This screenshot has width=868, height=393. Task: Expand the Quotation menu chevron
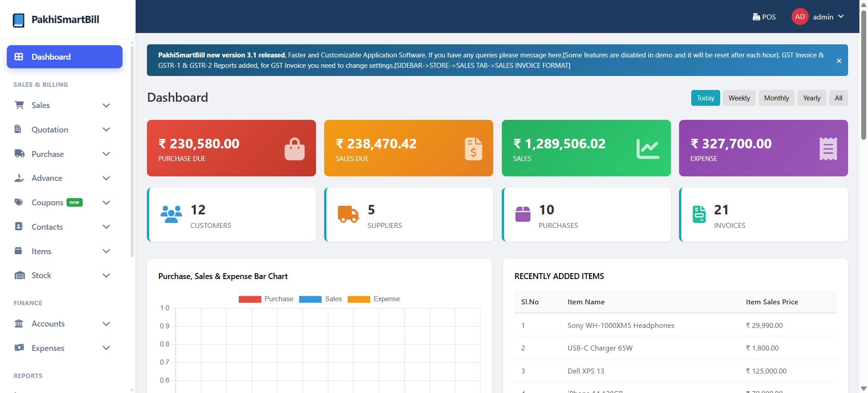coord(106,130)
